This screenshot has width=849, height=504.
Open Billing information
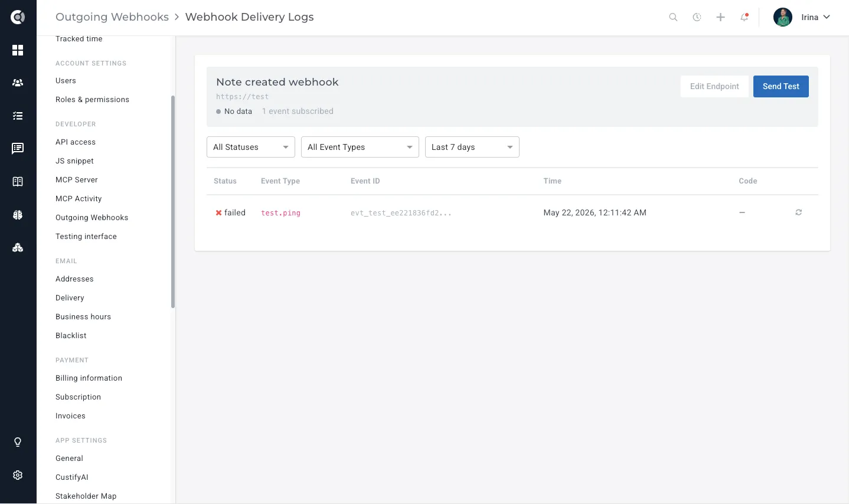pos(89,378)
